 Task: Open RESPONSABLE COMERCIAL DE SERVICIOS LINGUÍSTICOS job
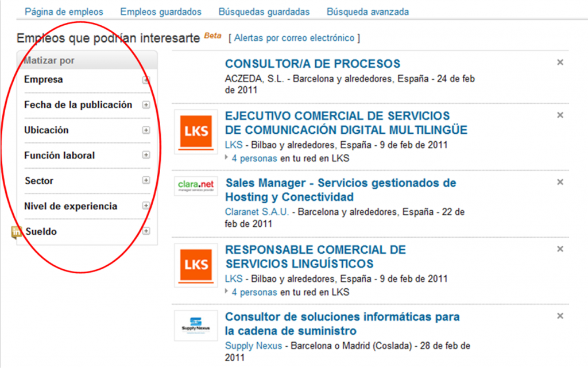[x=315, y=257]
